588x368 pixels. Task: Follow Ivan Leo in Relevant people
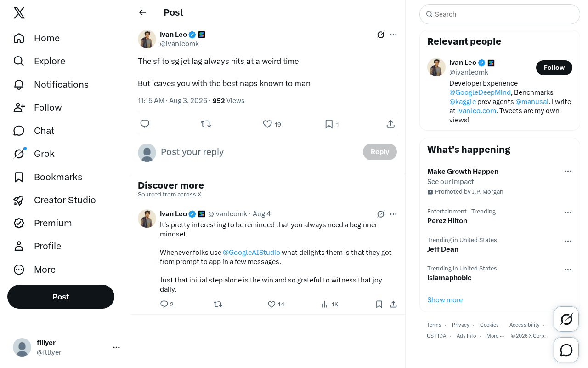point(554,68)
